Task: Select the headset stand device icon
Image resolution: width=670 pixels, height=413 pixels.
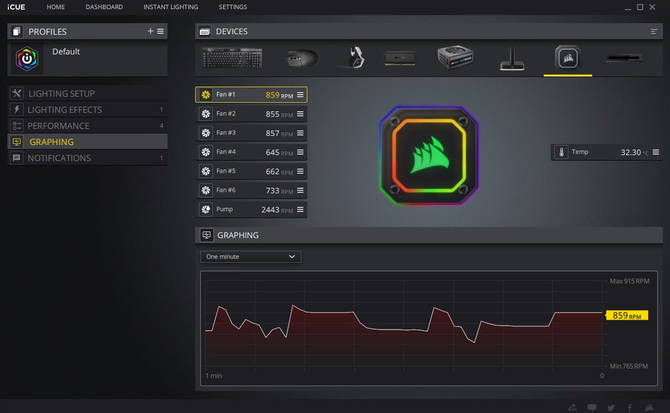Action: [512, 59]
